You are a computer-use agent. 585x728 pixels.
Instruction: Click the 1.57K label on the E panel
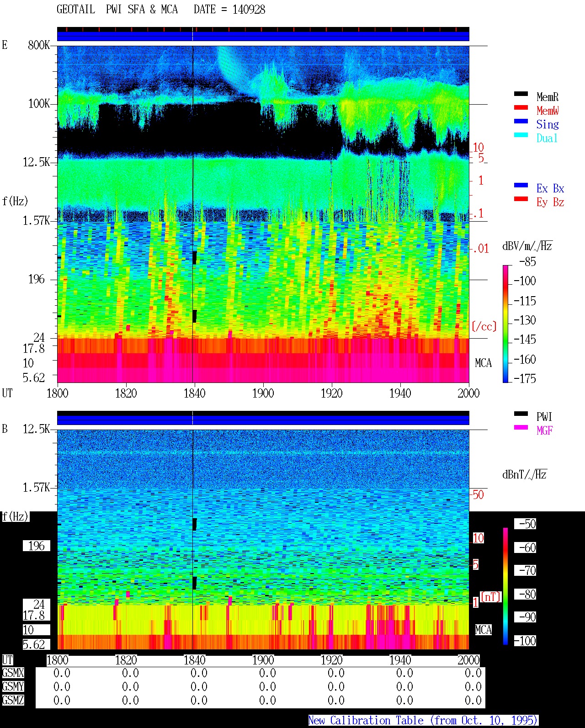pos(37,220)
